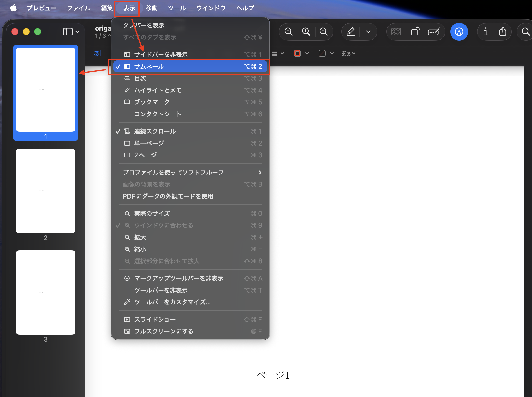Open the Apple menu
The image size is (532, 397).
coord(13,8)
